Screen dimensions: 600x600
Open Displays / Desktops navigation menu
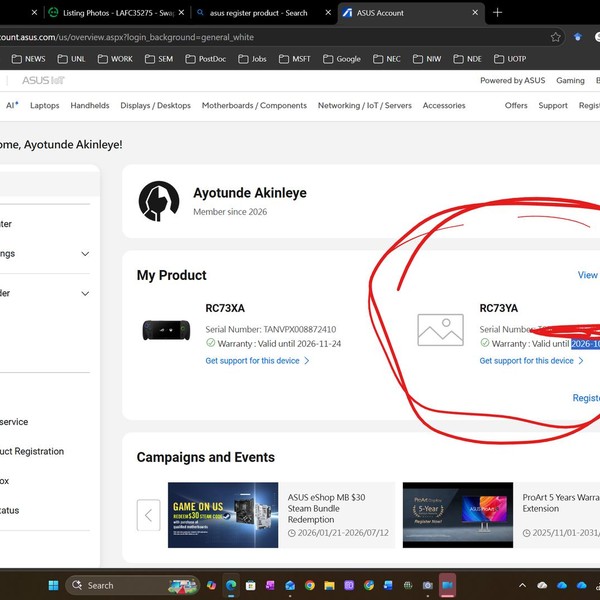coord(155,105)
